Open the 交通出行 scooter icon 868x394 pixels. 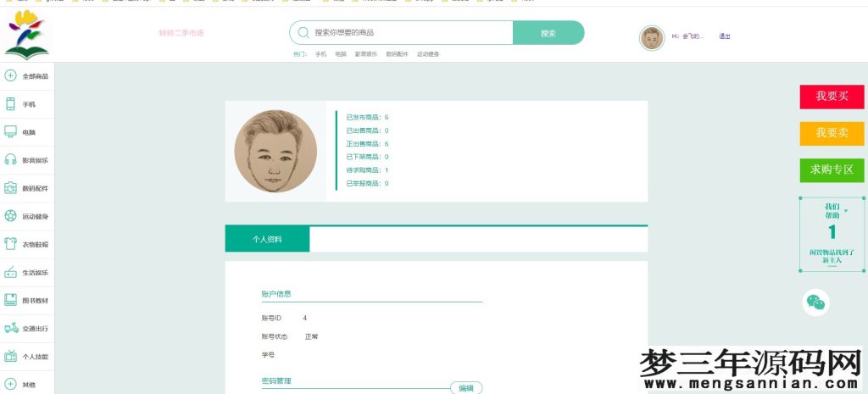coord(11,328)
